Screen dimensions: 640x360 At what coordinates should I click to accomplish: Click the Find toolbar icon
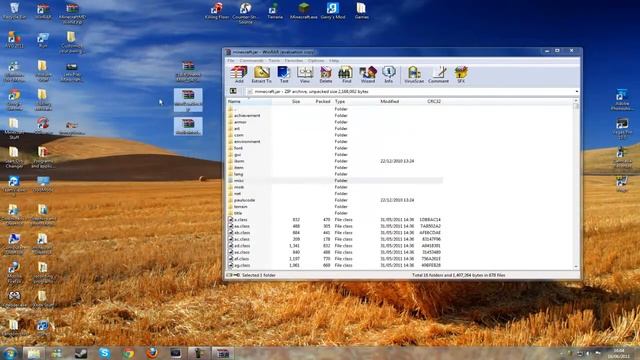tap(346, 75)
